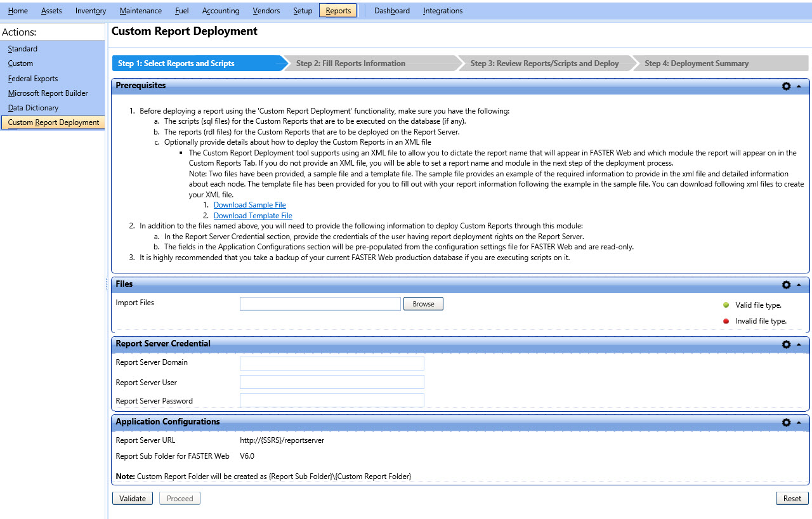Click the Proceed button
The height and width of the screenshot is (519, 812).
(180, 499)
